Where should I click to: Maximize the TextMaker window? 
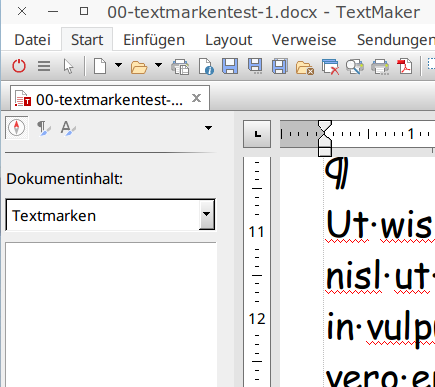click(84, 11)
